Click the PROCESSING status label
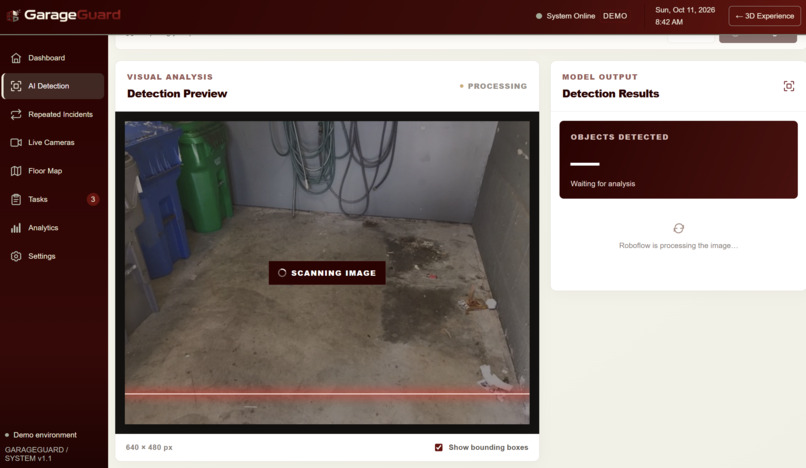 tap(497, 86)
